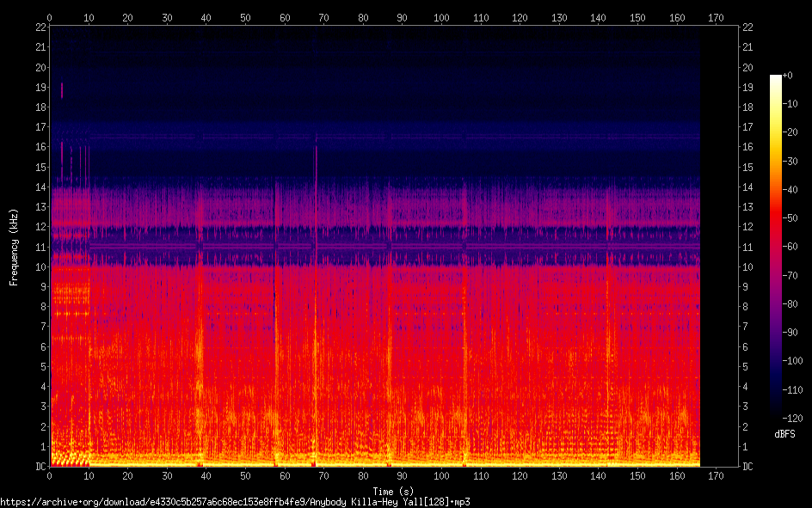Select the 50 tick on the top time axis
812x508 pixels.
point(245,16)
